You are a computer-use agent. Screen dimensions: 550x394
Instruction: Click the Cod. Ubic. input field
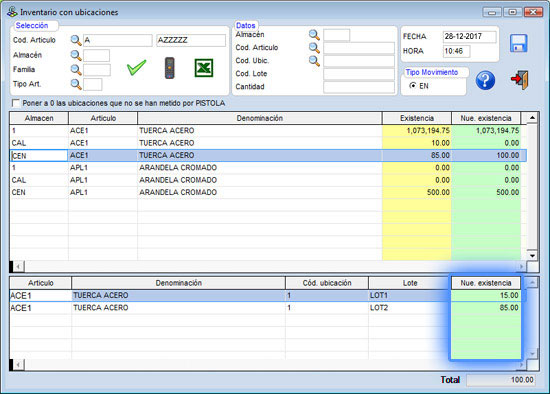[359, 61]
